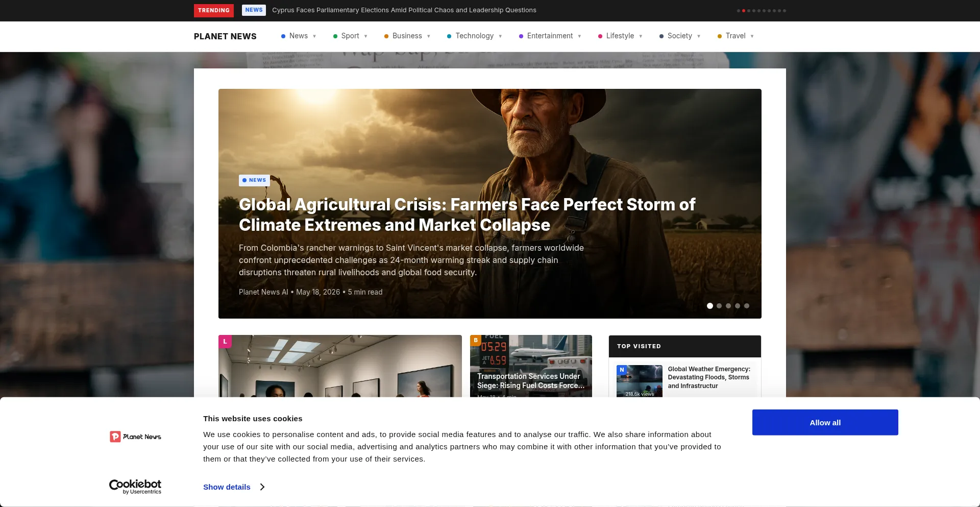Open the Sport navigation menu
Screen dimensions: 980x507
350,36
